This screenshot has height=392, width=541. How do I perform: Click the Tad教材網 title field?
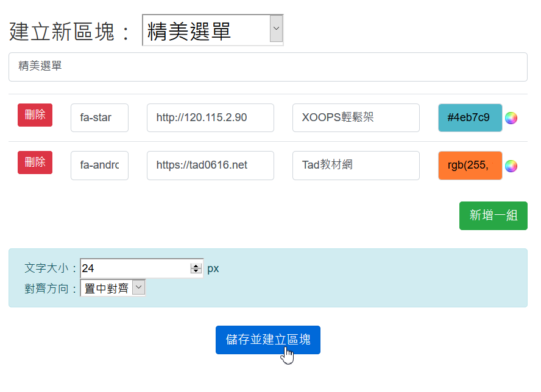[x=356, y=166]
